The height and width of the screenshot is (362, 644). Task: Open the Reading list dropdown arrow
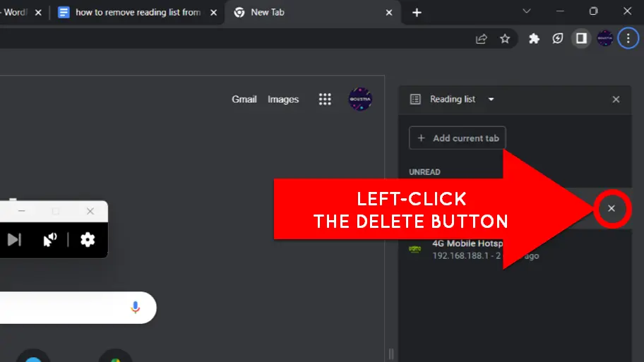point(491,99)
